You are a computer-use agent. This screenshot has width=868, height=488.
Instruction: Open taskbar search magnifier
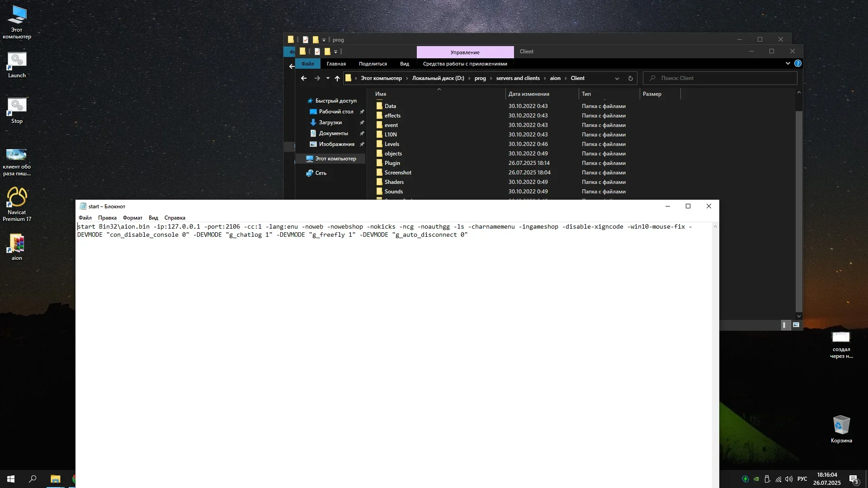click(33, 479)
